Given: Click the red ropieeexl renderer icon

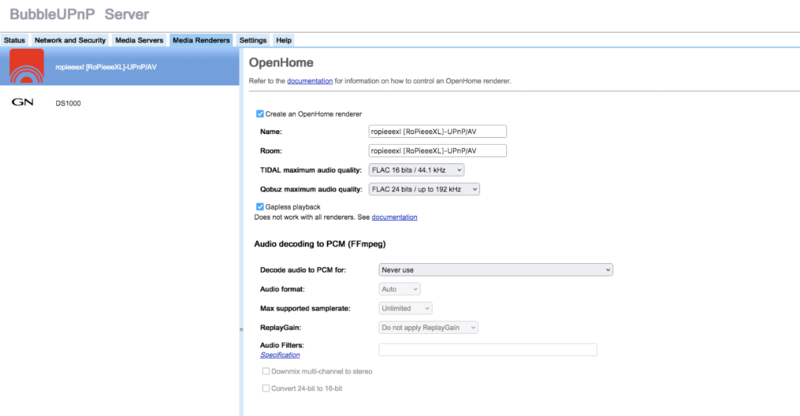Looking at the screenshot, I should (x=28, y=67).
